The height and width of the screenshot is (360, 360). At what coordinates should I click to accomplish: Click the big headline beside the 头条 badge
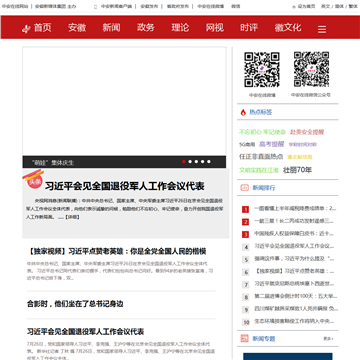(x=125, y=186)
